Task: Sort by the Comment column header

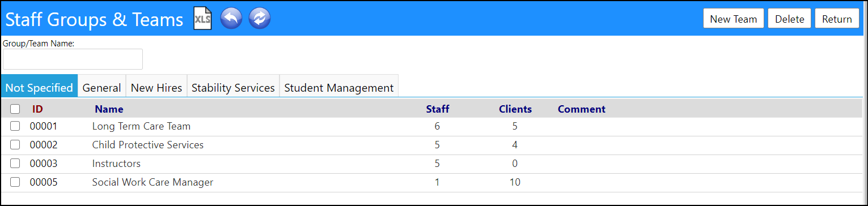Action: tap(582, 109)
